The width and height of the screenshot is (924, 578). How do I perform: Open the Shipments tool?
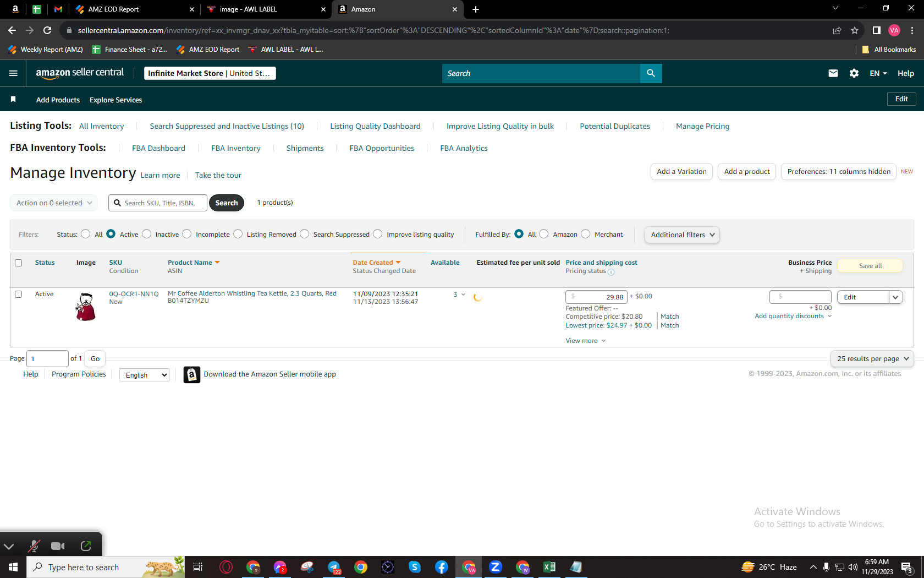pos(305,148)
